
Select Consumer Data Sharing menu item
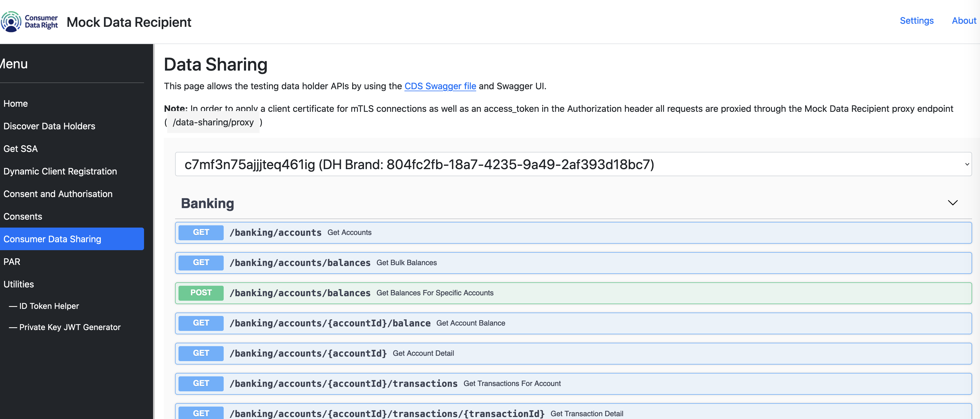coord(52,239)
